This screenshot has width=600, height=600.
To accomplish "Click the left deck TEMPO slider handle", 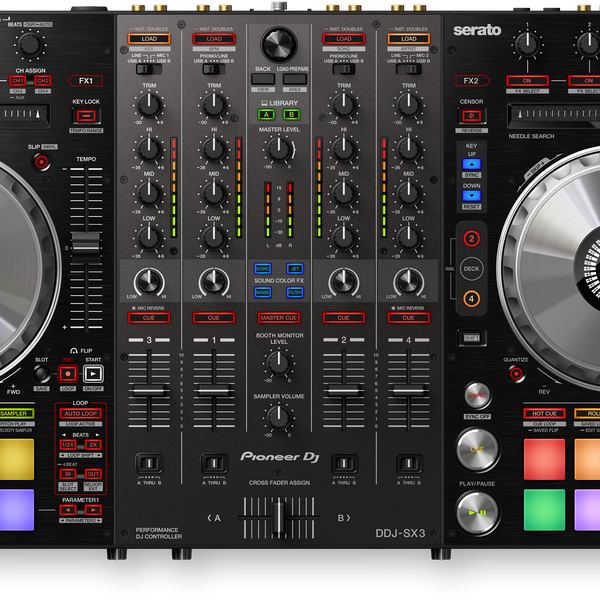I will click(86, 248).
